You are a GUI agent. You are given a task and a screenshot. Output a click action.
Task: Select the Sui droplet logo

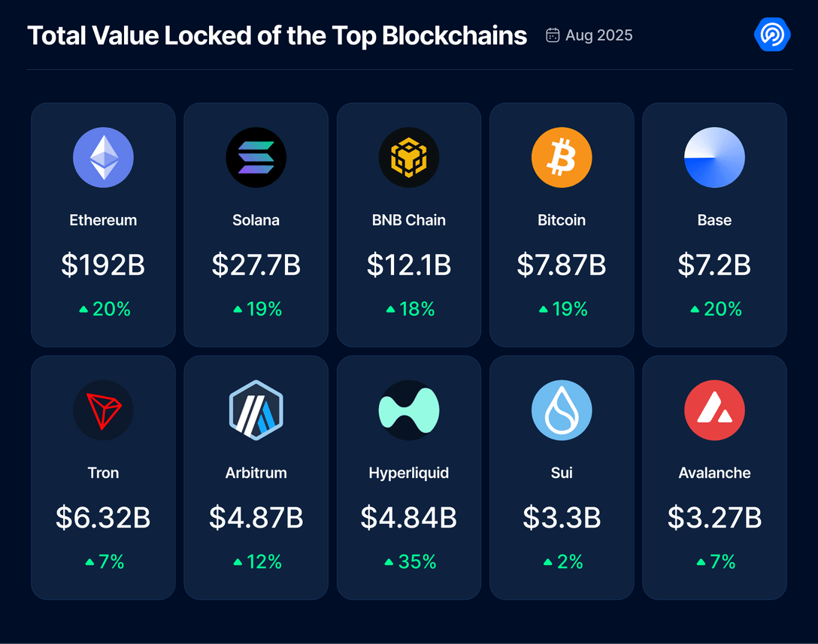pos(562,410)
